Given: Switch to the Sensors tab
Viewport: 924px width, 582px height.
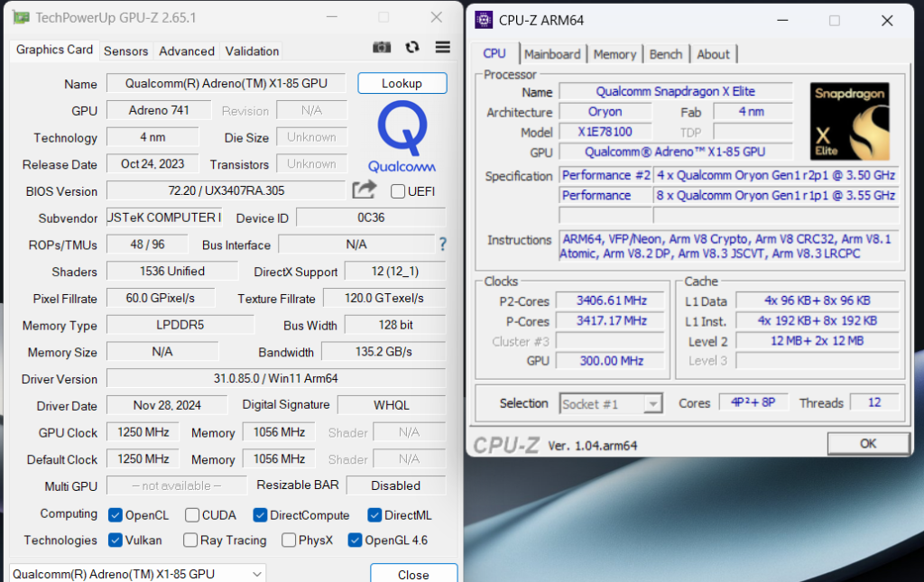Looking at the screenshot, I should (125, 51).
